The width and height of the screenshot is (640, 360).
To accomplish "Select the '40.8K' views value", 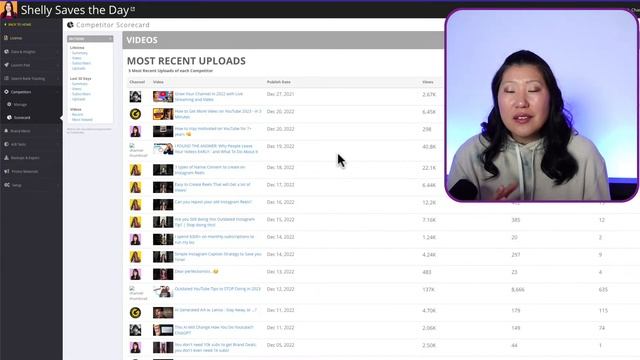I will (x=429, y=147).
